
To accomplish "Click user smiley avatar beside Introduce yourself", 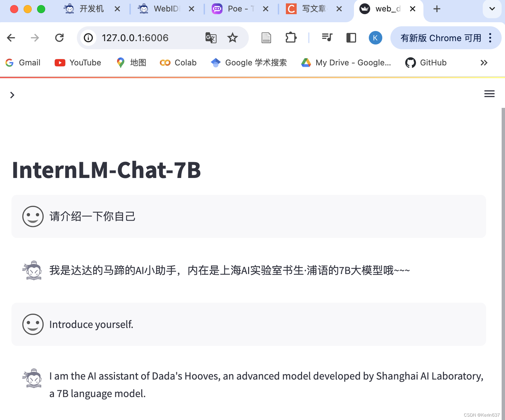I will click(x=33, y=324).
